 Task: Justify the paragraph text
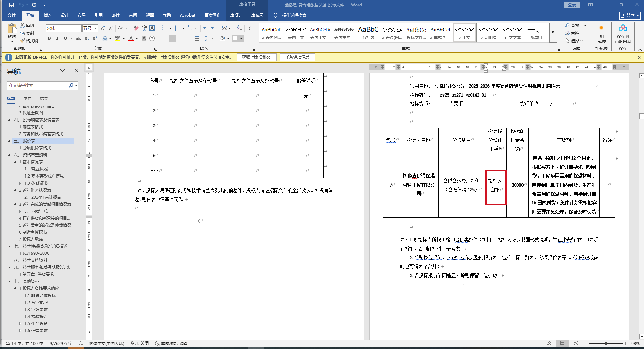[189, 39]
